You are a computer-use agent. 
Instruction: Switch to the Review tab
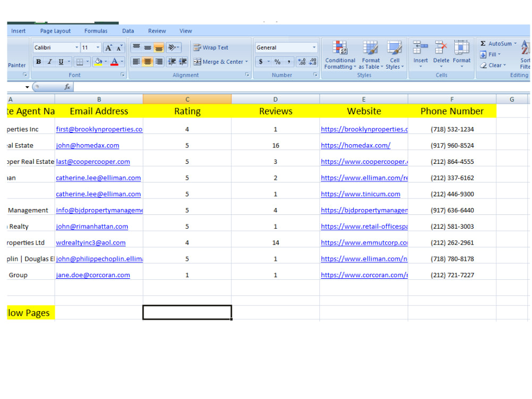click(157, 31)
